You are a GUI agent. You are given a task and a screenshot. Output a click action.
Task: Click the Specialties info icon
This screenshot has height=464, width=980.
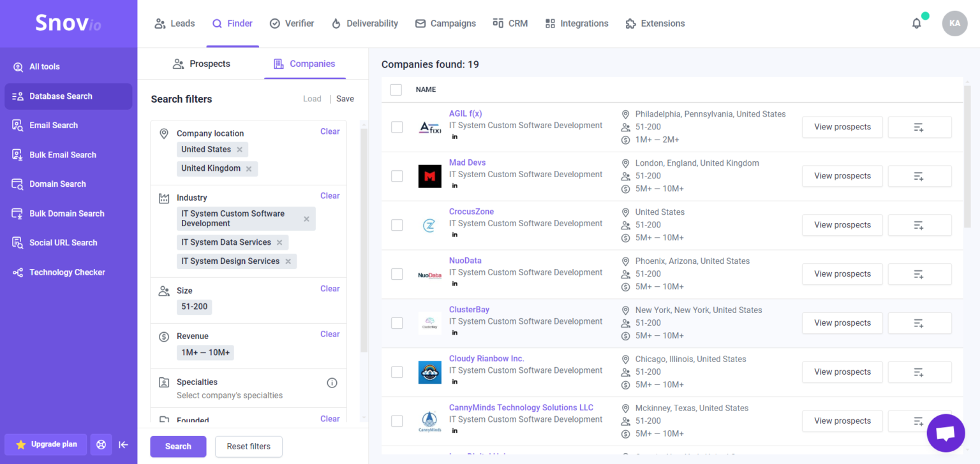click(332, 382)
